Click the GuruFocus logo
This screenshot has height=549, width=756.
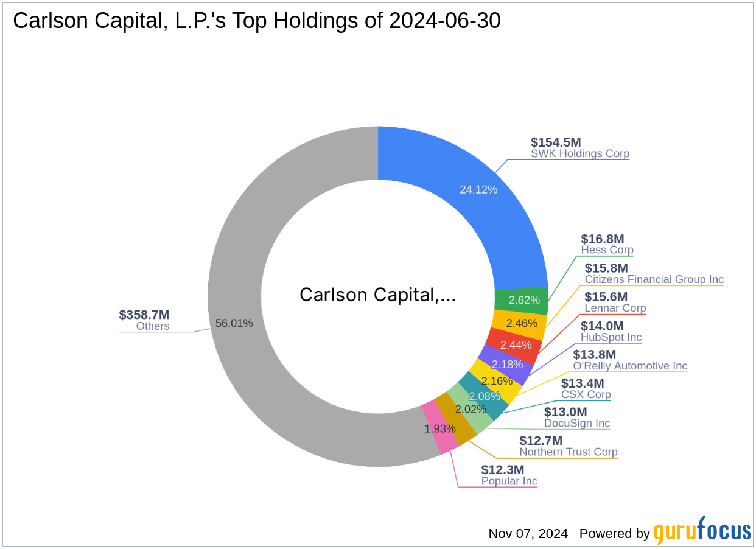pyautogui.click(x=701, y=533)
